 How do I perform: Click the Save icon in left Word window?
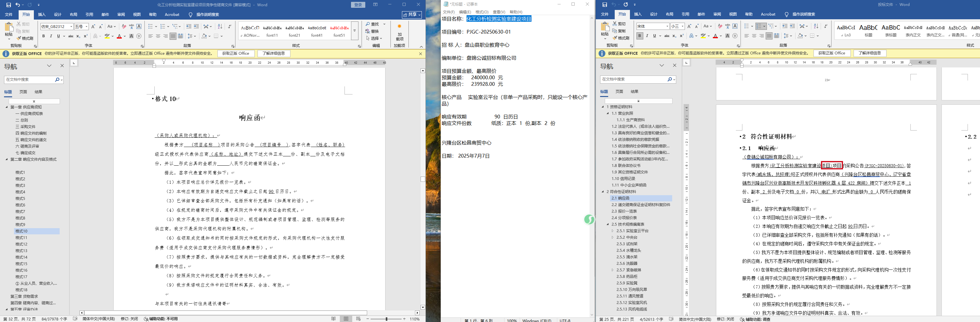click(x=8, y=5)
